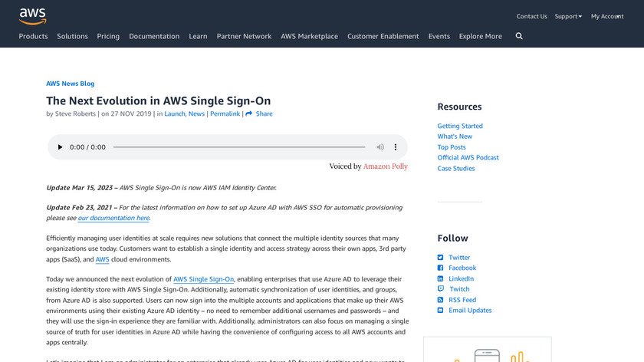This screenshot has width=644, height=362.
Task: Open the Launch category link
Action: coord(175,114)
